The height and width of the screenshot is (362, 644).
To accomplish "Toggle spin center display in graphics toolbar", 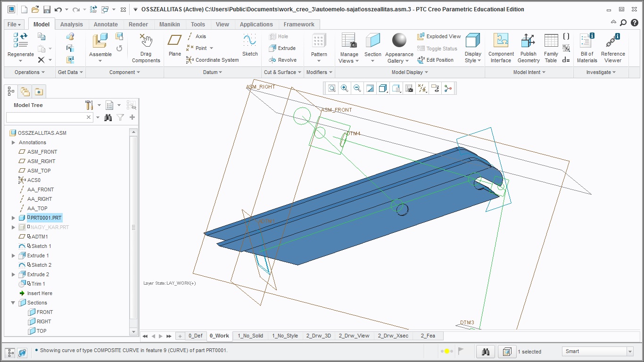I will (x=448, y=88).
